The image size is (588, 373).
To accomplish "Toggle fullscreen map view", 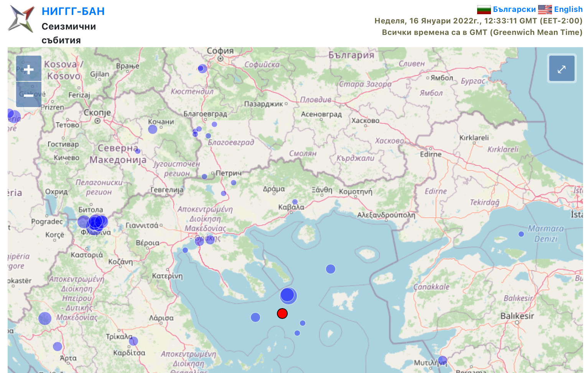I will 562,69.
